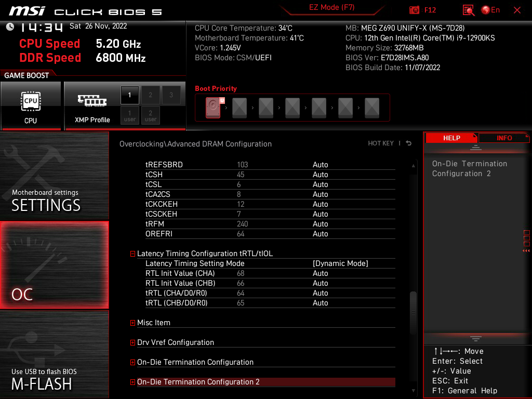Select XMP profile 1
The width and height of the screenshot is (532, 399).
point(129,95)
